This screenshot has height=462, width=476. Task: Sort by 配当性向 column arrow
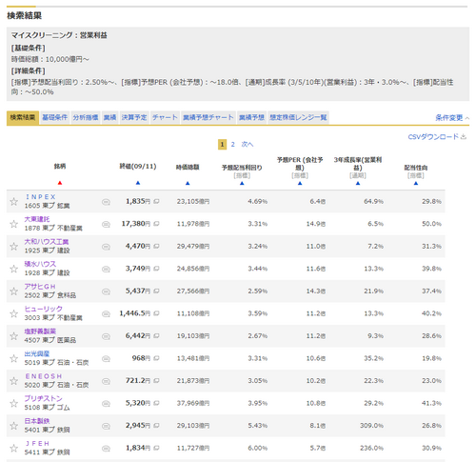(416, 183)
